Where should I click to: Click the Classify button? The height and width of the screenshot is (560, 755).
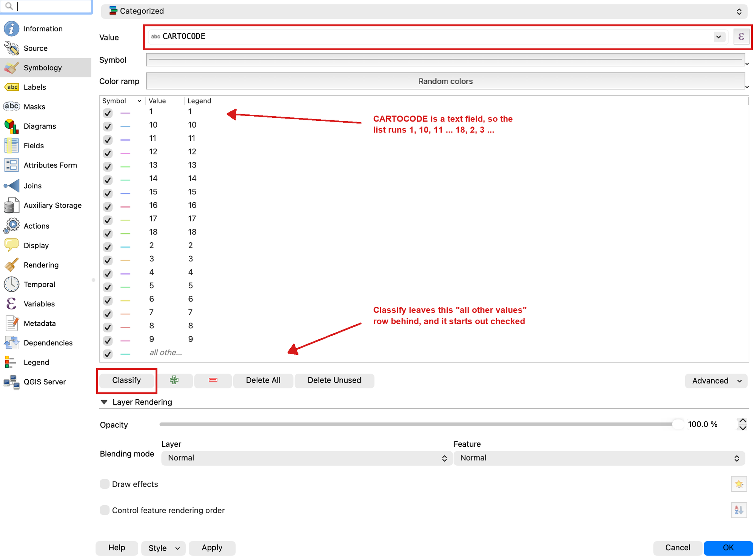(126, 380)
